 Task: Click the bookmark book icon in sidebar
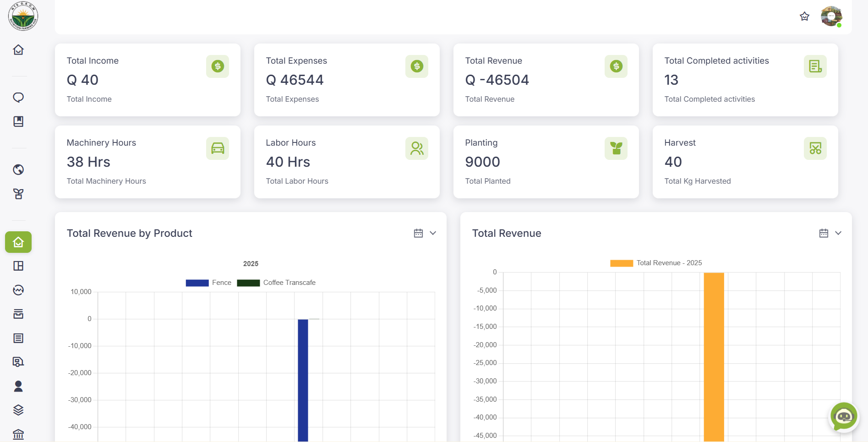click(18, 121)
